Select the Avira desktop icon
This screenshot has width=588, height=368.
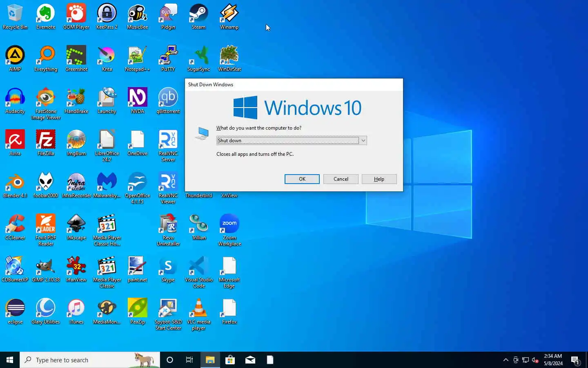click(15, 143)
